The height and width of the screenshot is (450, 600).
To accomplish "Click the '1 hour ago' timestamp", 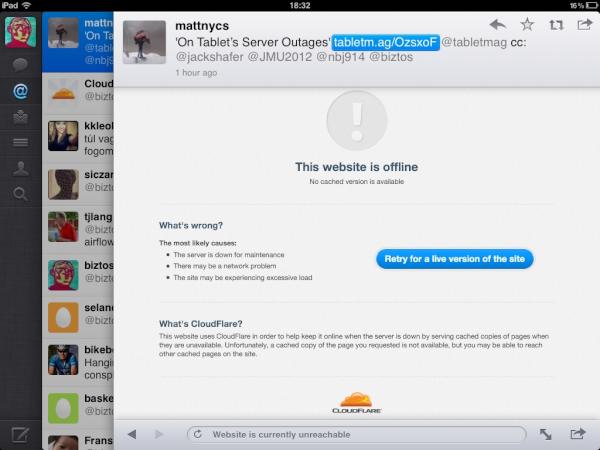I will point(196,73).
